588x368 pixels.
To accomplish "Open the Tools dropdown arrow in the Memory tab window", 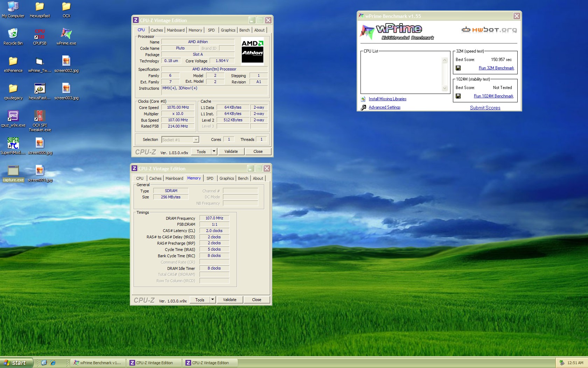I will [212, 300].
